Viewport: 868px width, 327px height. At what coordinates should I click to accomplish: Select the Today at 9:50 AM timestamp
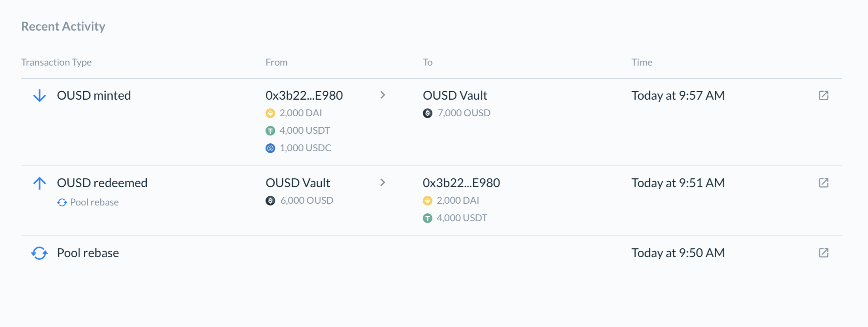coord(678,253)
